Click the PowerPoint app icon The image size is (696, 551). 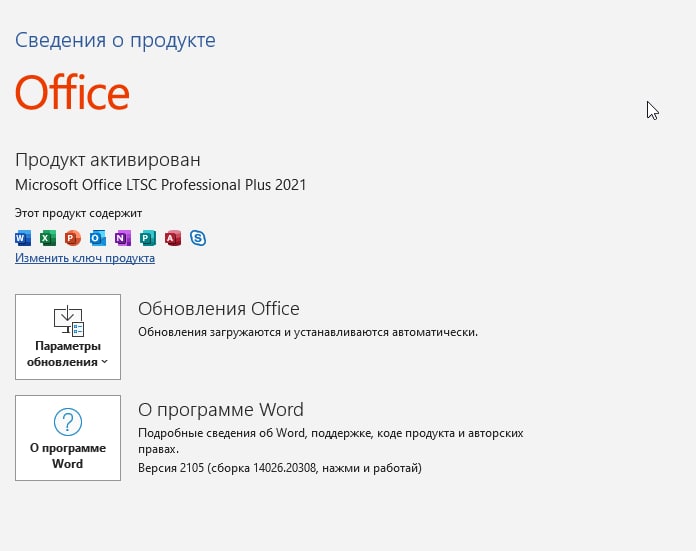(x=73, y=238)
